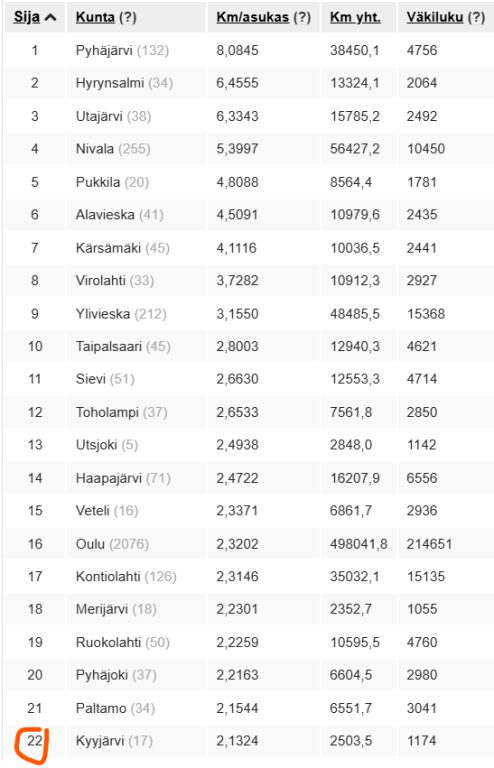Click the sort arrow next to Sija
Image resolution: width=494 pixels, height=768 pixels.
[x=50, y=18]
